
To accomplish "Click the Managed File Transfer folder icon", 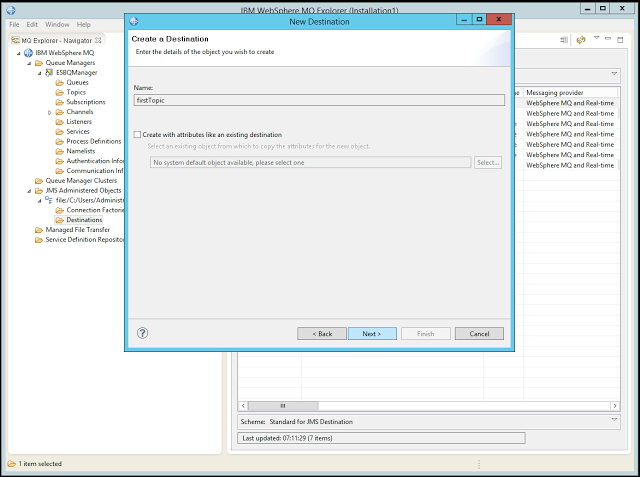I will [x=39, y=230].
